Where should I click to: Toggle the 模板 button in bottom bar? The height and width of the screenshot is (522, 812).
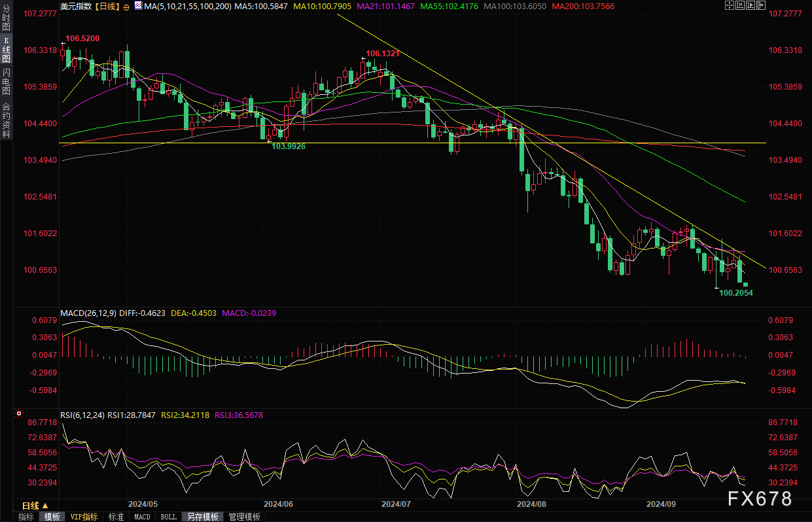52,517
